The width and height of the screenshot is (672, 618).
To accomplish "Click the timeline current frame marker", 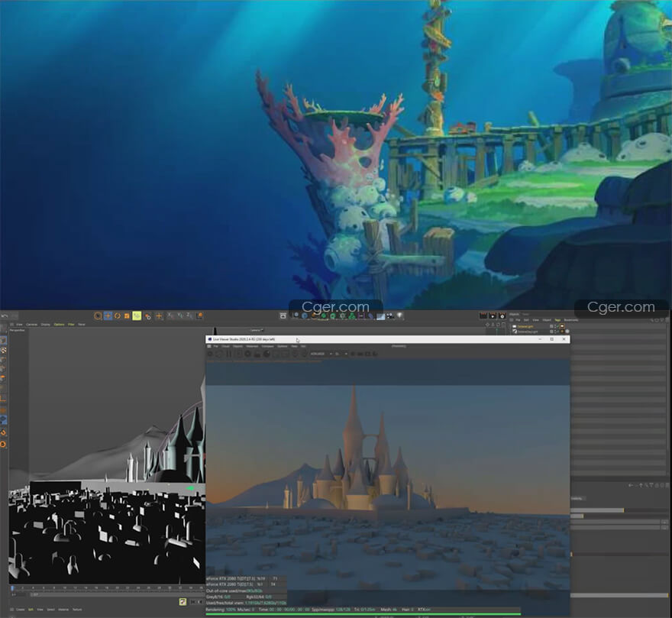I will (12, 588).
